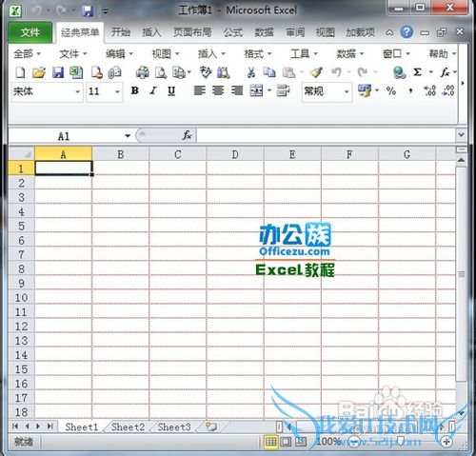The width and height of the screenshot is (476, 456).
Task: Select Page Layout view in status bar
Action: pyautogui.click(x=286, y=442)
